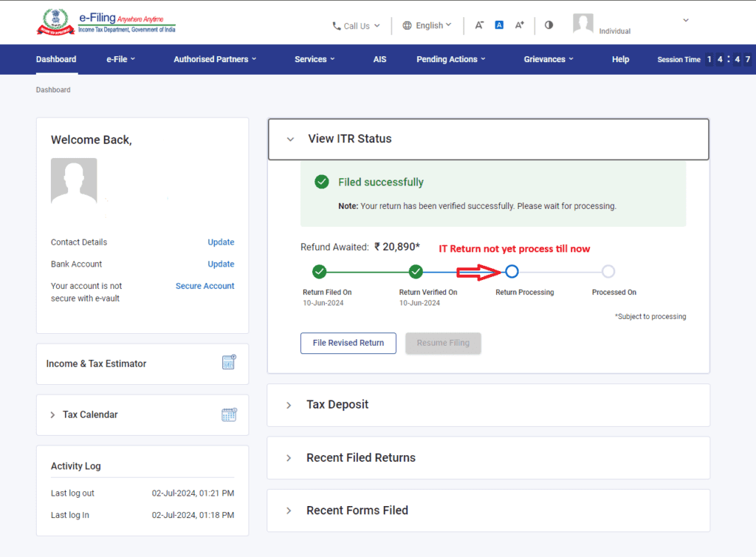
Task: Open the profile account dropdown arrow
Action: (x=686, y=21)
